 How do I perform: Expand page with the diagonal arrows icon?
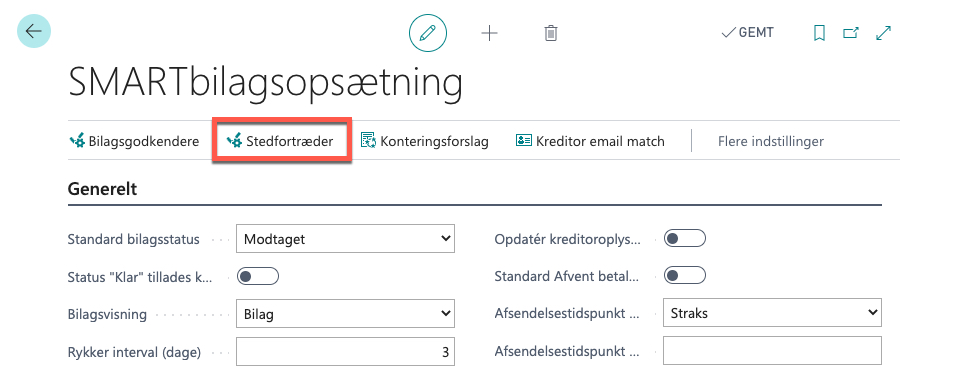883,33
